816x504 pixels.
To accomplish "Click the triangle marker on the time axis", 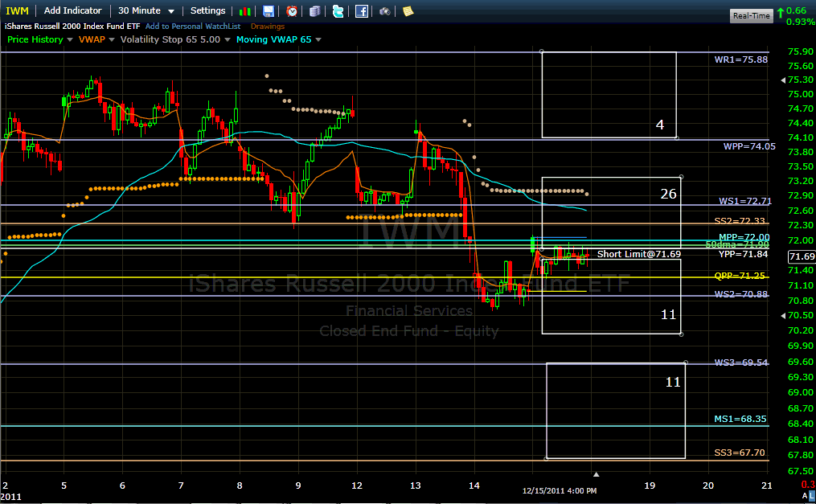I will click(x=597, y=474).
